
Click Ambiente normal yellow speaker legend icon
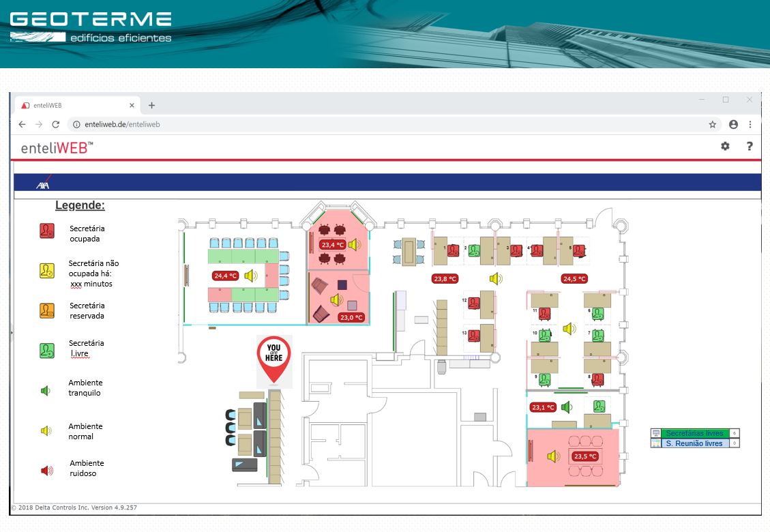click(x=46, y=431)
